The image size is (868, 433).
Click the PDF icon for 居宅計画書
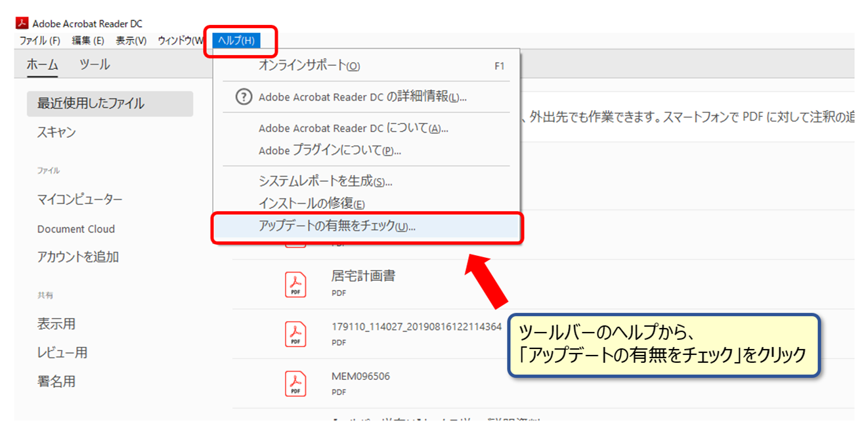click(295, 285)
